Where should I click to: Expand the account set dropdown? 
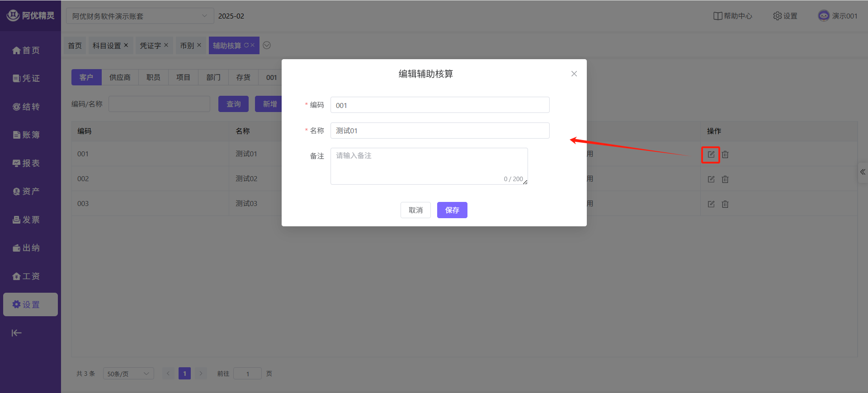coord(140,16)
